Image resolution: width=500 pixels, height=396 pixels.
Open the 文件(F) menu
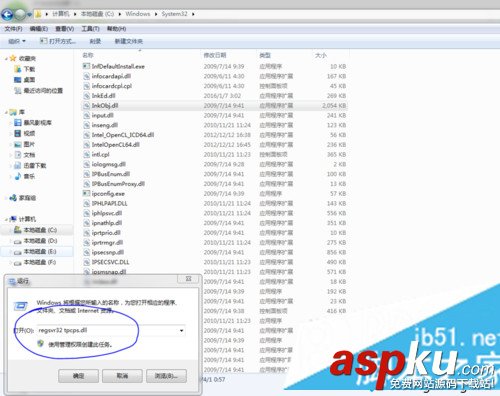pos(13,29)
